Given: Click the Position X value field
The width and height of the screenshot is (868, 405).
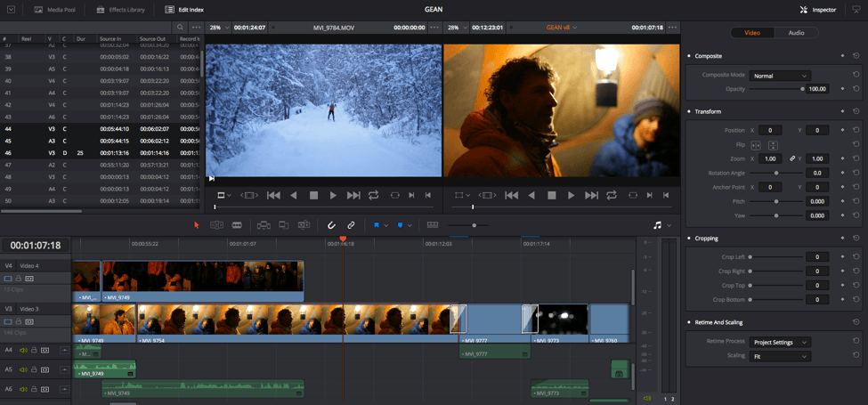Looking at the screenshot, I should tap(770, 131).
